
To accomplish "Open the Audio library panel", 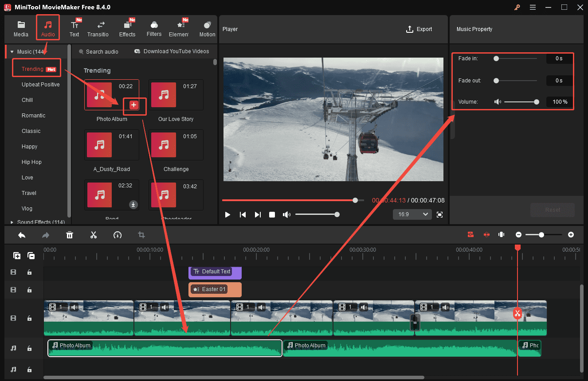I will click(47, 27).
